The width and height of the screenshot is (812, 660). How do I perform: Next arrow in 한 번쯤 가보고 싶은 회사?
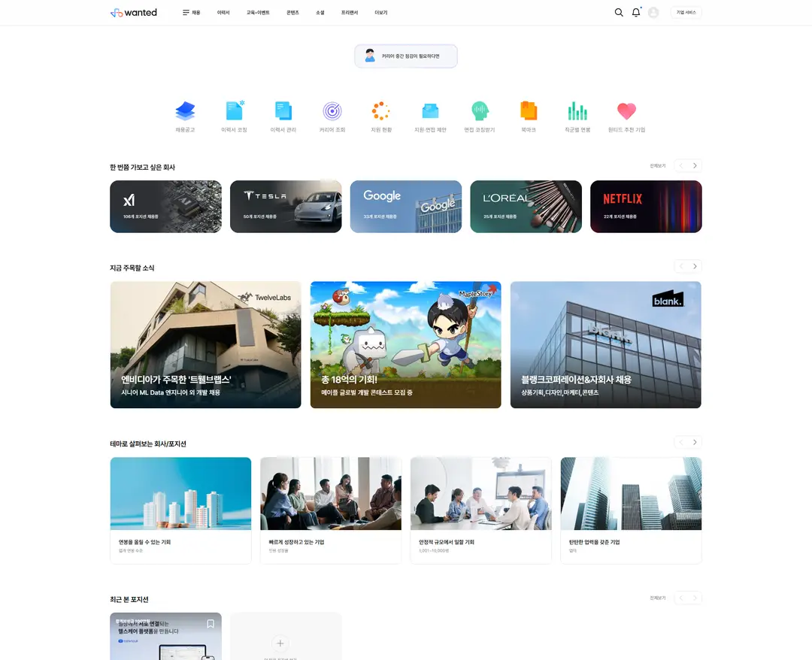pyautogui.click(x=695, y=165)
